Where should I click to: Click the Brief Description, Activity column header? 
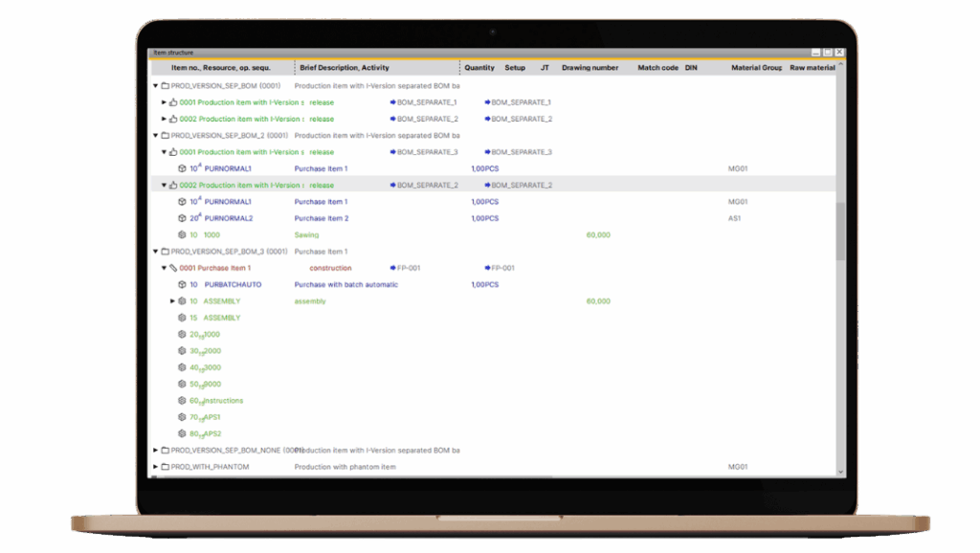click(345, 68)
